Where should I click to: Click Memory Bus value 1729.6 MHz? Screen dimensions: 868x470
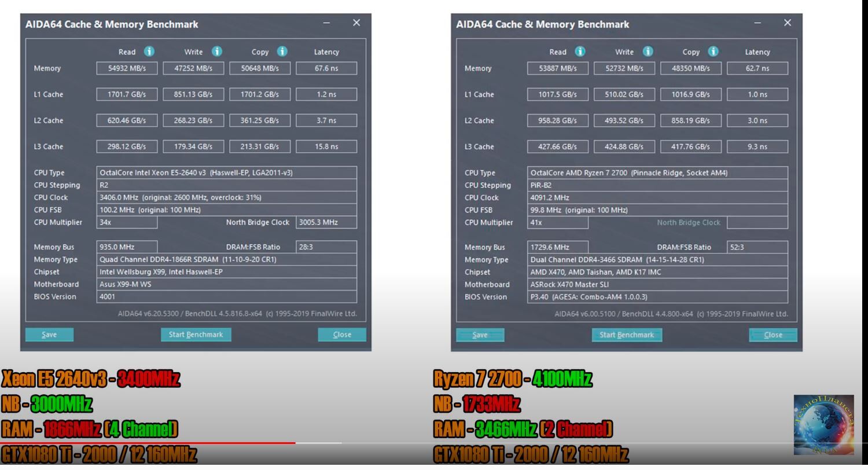(558, 247)
